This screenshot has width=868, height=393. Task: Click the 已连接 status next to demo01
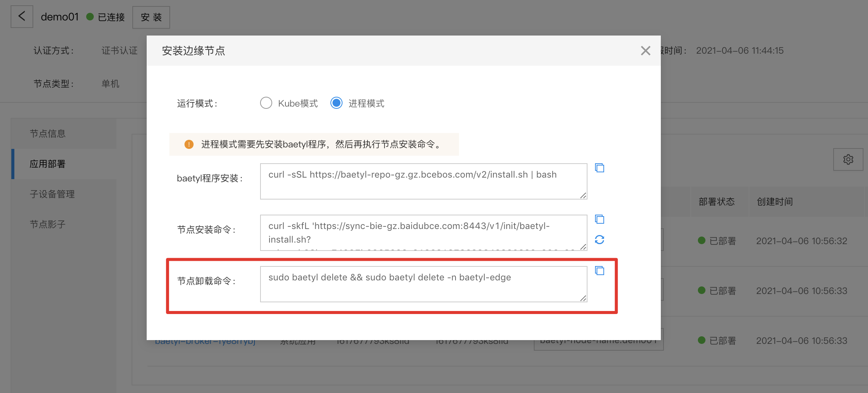click(x=105, y=17)
